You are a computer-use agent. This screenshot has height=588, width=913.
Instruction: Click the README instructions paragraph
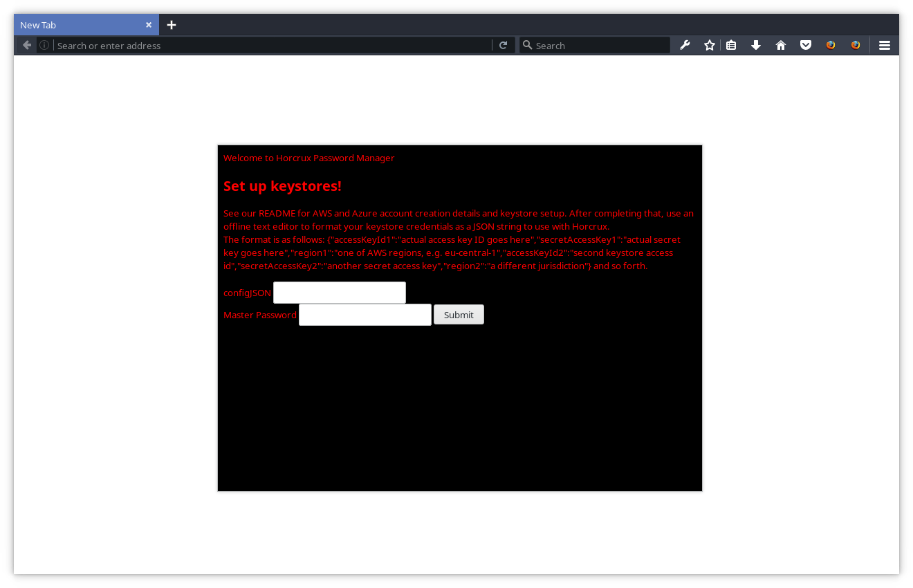click(459, 239)
